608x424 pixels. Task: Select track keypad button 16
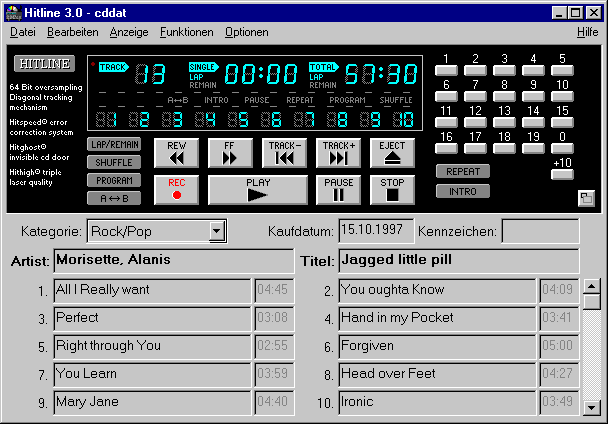pyautogui.click(x=446, y=148)
